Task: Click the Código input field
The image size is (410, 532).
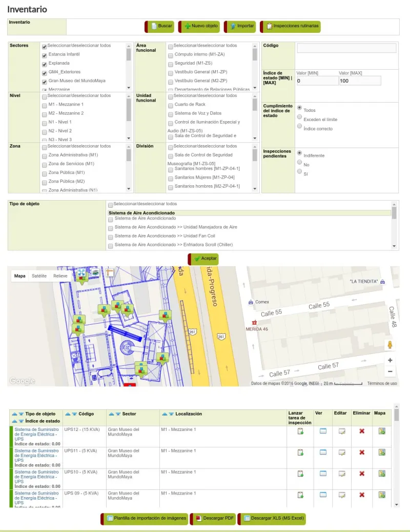Action: [346, 48]
